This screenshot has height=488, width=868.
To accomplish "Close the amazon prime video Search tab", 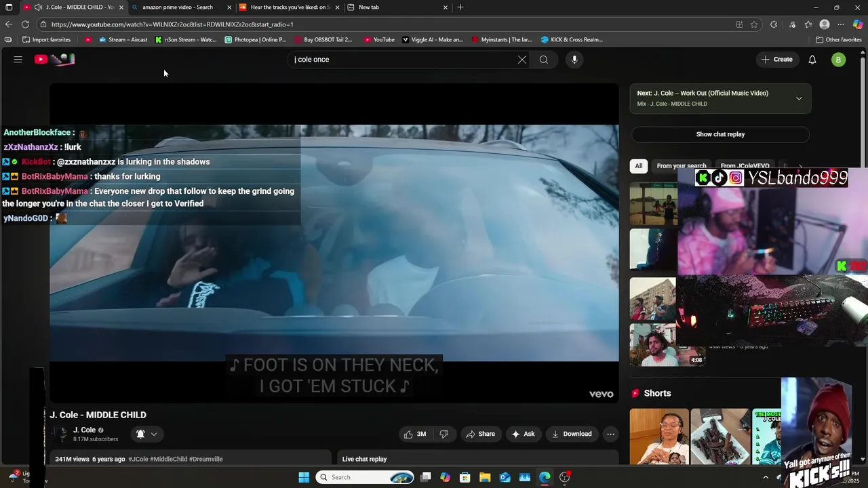I will click(229, 7).
